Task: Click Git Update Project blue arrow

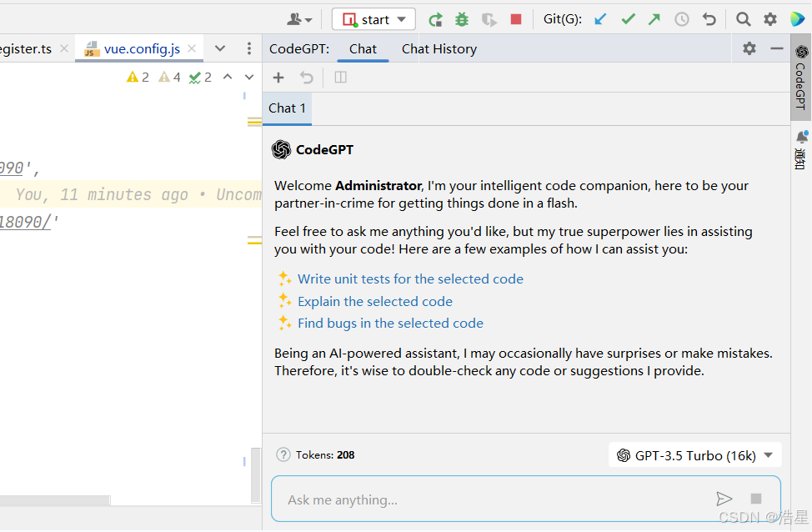Action: (600, 19)
